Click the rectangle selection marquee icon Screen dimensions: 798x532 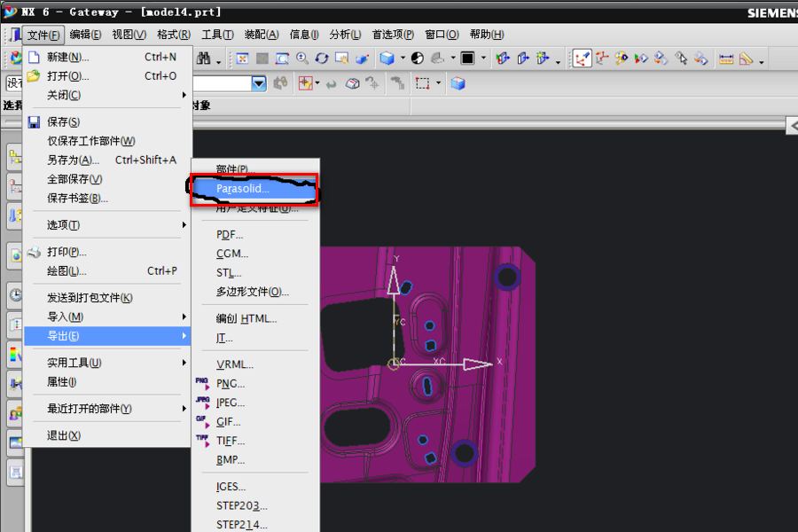click(x=422, y=83)
